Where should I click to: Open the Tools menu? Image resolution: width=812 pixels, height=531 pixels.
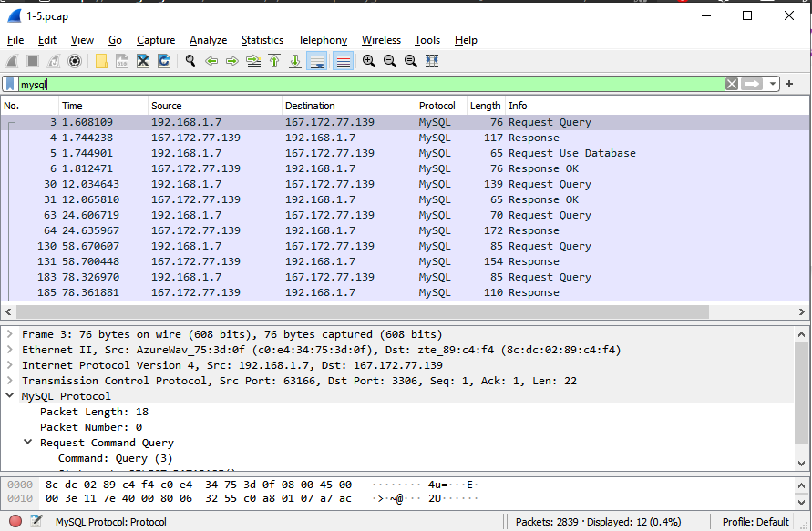coord(427,40)
